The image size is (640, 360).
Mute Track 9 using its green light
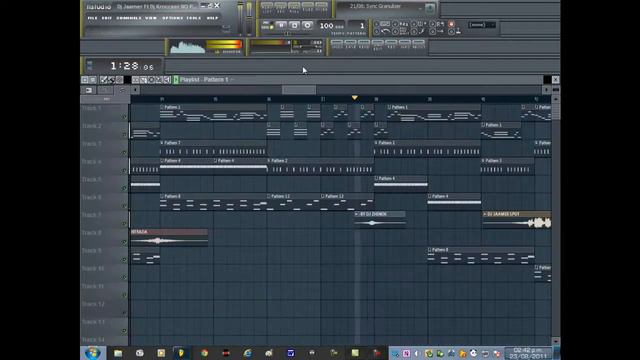124,259
